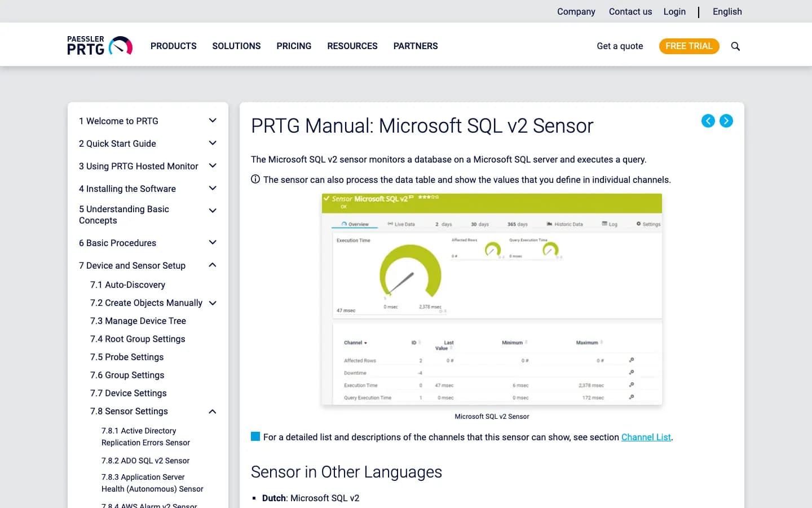Open 7.8.2 ADO SQL v2 Sensor
This screenshot has height=508, width=812.
(145, 461)
